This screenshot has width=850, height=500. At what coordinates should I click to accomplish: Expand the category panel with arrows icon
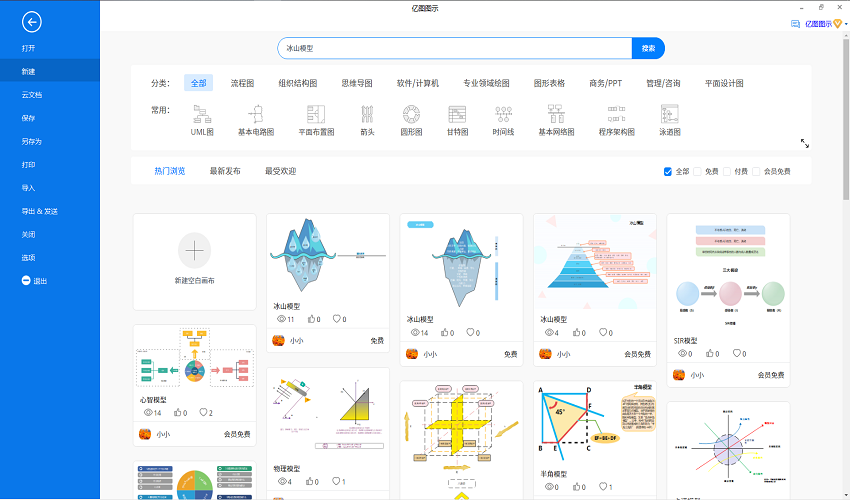pos(805,144)
